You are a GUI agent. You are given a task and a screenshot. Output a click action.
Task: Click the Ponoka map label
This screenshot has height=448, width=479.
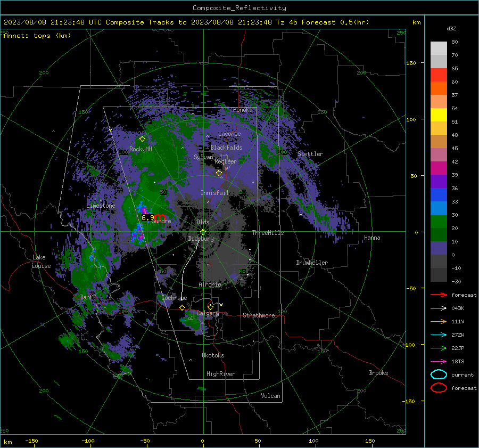click(x=243, y=110)
